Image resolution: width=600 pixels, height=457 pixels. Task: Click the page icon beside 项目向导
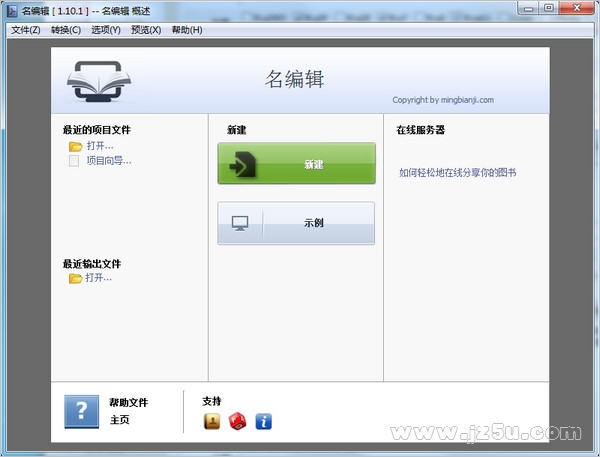[74, 161]
